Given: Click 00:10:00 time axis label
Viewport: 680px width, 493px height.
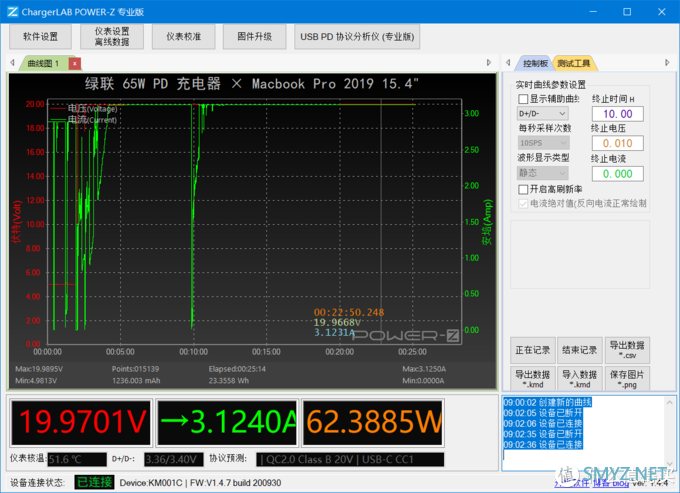Looking at the screenshot, I should (x=193, y=352).
